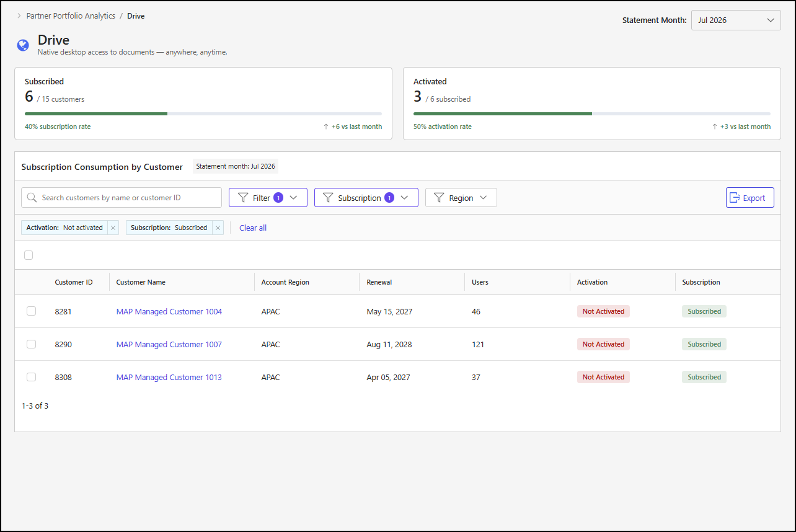Open MAP Managed Customer 1004
This screenshot has width=796, height=532.
tap(169, 311)
